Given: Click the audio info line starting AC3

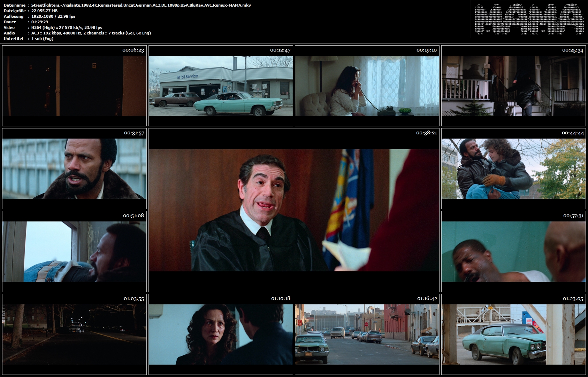Looking at the screenshot, I should (x=91, y=33).
